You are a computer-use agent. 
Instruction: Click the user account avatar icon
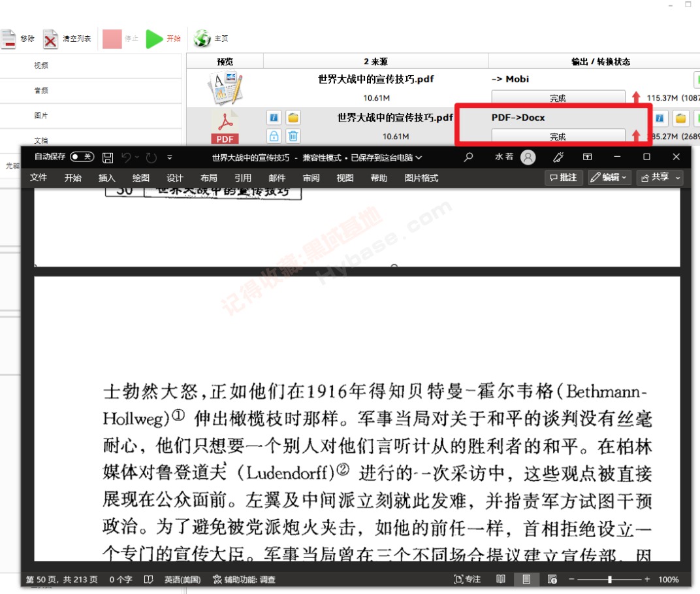coord(528,157)
